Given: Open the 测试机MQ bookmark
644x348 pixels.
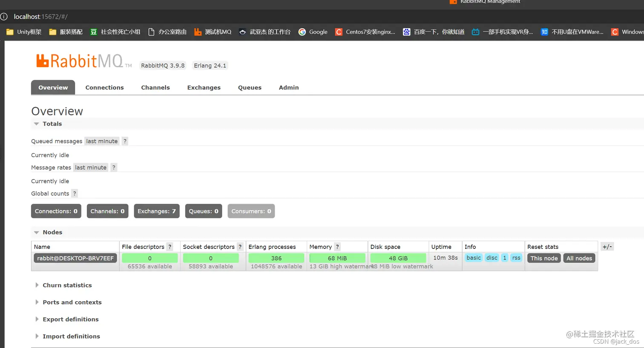Looking at the screenshot, I should pyautogui.click(x=213, y=32).
